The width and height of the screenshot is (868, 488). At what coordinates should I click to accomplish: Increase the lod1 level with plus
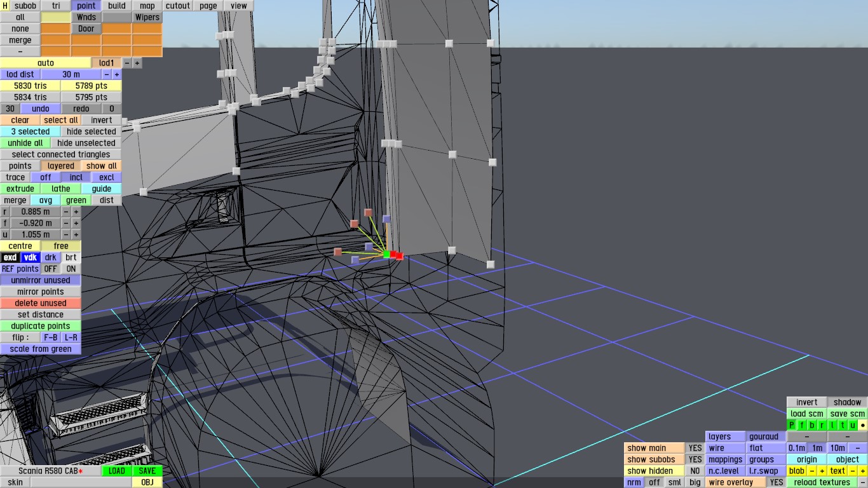click(137, 63)
